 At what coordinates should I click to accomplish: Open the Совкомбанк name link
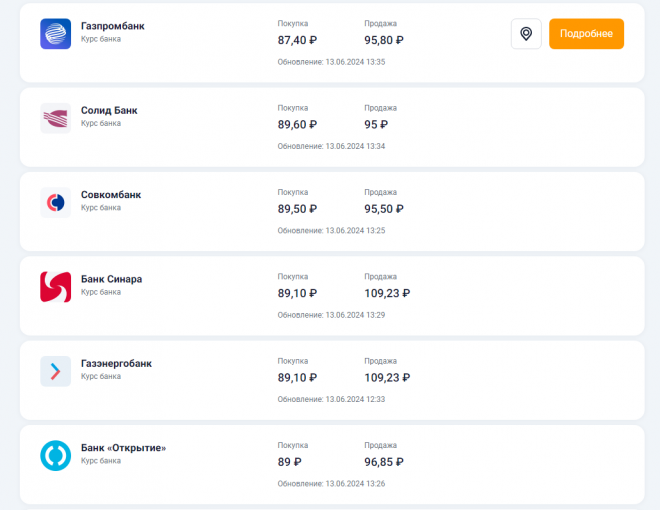(111, 195)
